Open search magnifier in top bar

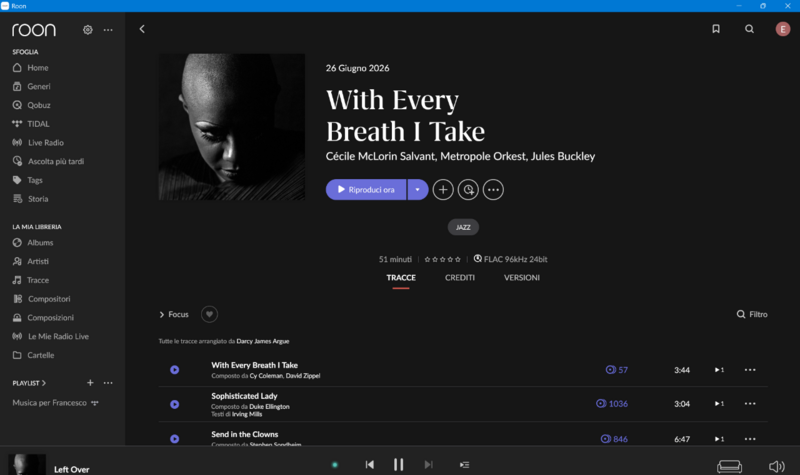coord(749,29)
